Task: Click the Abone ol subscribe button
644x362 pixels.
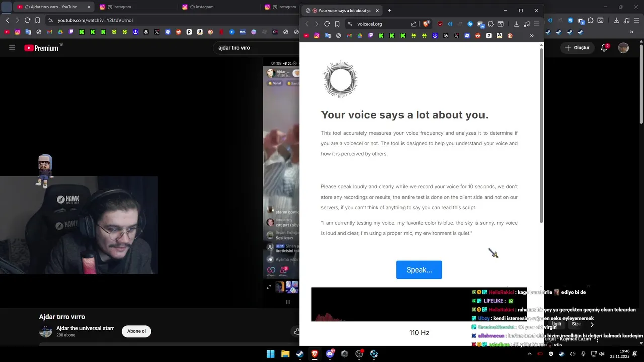Action: pyautogui.click(x=136, y=331)
